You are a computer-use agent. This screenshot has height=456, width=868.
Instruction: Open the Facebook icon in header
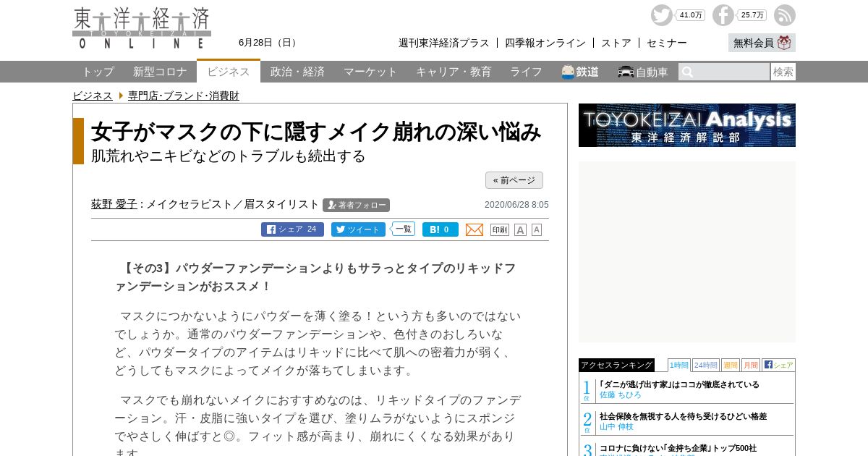723,15
